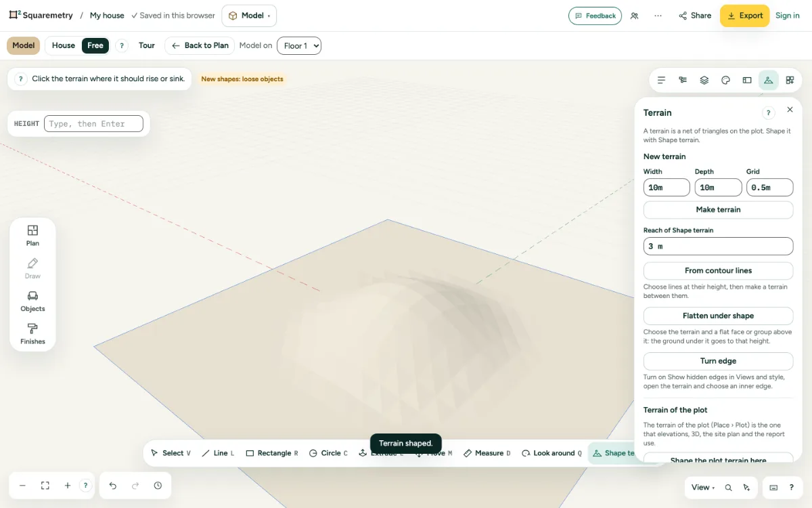This screenshot has width=812, height=508.
Task: Open Finishes in left sidebar
Action: tap(32, 333)
